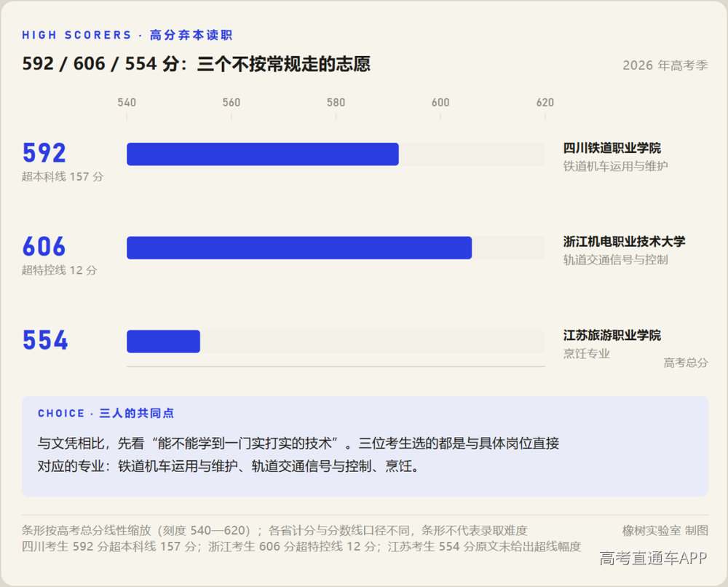Select the school name '四川铁道职业学院'
The height and width of the screenshot is (587, 728).
click(x=612, y=148)
